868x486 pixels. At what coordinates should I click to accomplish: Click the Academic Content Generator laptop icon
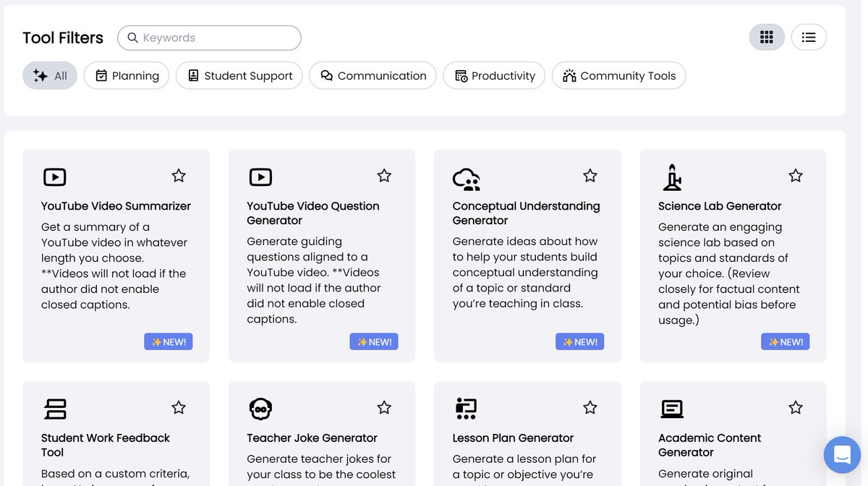click(x=672, y=409)
